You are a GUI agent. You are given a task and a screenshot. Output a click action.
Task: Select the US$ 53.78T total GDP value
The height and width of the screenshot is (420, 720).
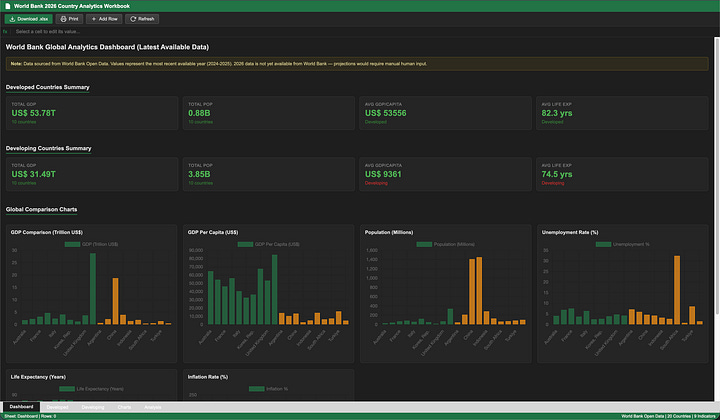pos(34,113)
